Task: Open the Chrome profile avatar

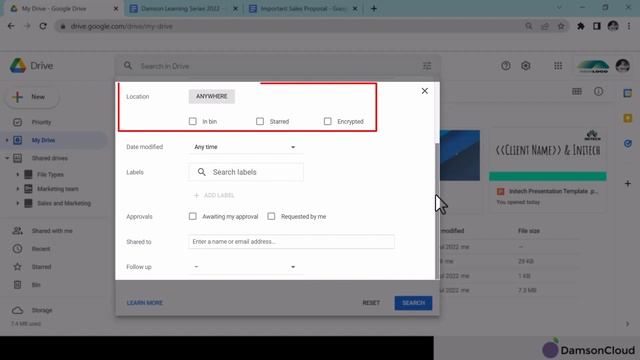Action: click(x=613, y=26)
